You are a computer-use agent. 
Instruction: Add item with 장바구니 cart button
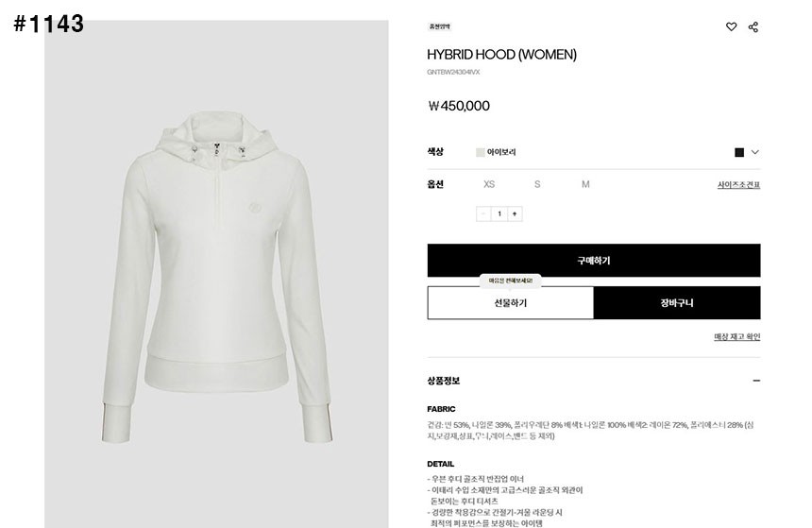tap(677, 303)
